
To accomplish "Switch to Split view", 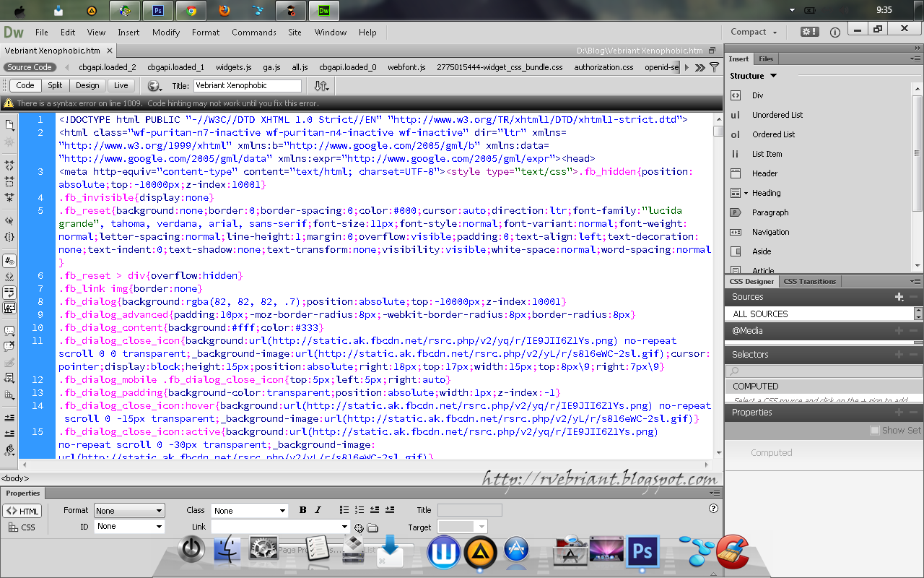I will (55, 85).
